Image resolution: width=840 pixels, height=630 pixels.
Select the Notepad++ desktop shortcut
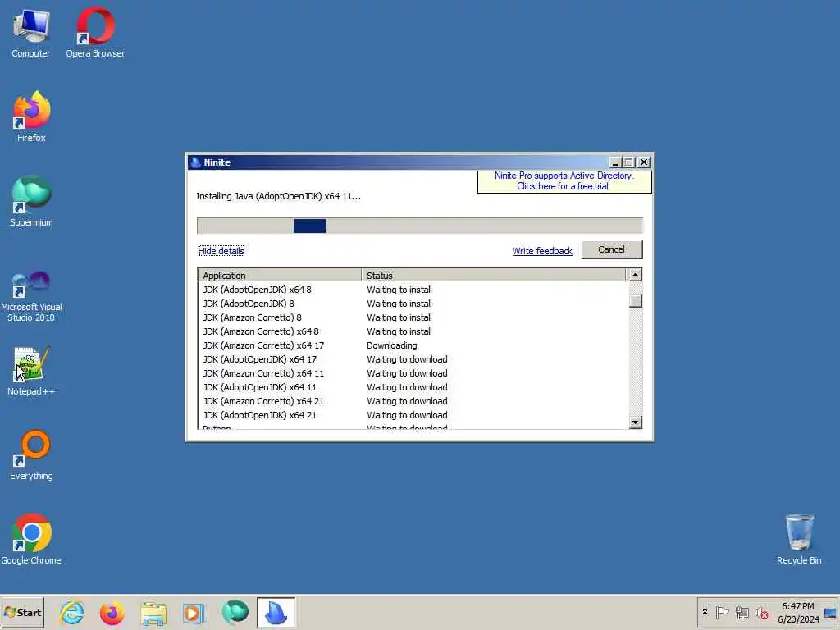(x=31, y=372)
